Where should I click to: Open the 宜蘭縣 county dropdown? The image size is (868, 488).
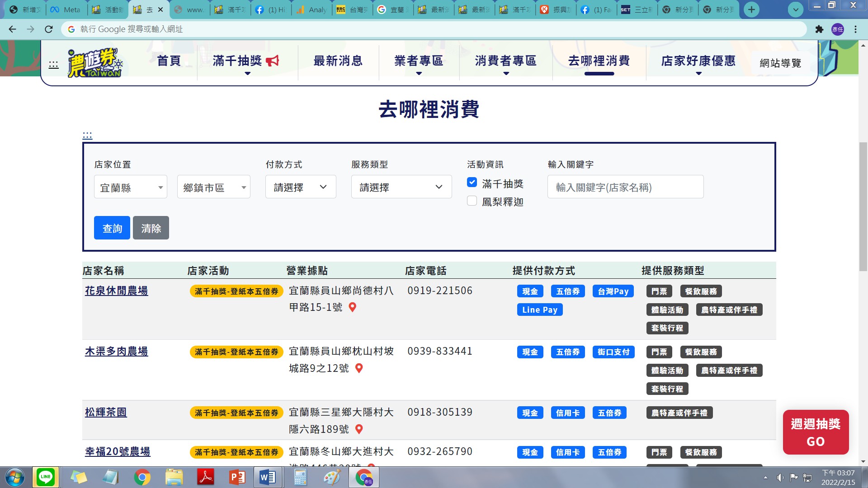pos(131,187)
